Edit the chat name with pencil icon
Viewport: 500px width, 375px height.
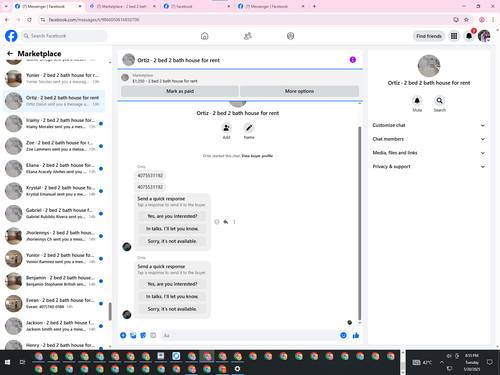click(249, 128)
